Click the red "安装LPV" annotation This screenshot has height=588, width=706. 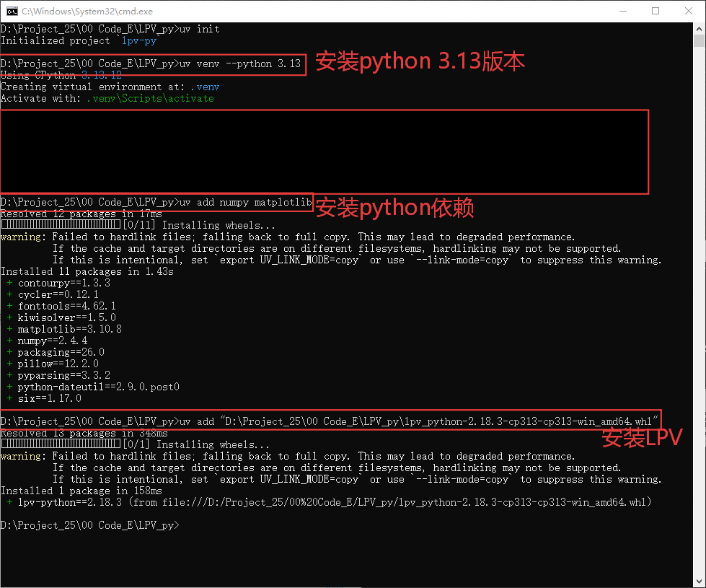pos(642,437)
